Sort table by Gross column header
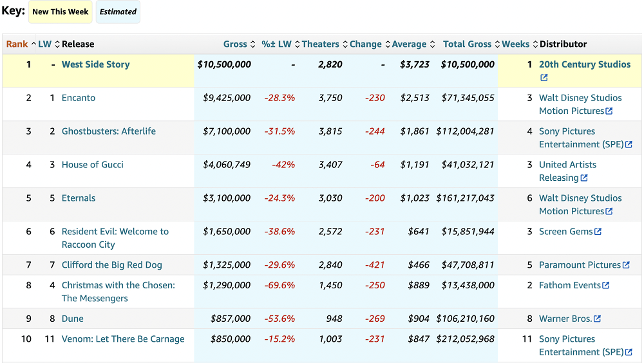Image resolution: width=644 pixels, height=363 pixels. coord(235,44)
